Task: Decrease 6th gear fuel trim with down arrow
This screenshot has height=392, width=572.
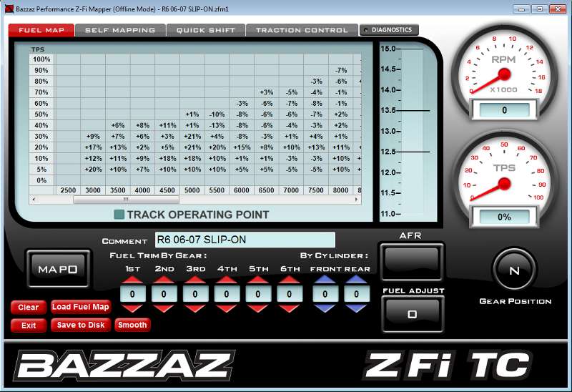Action: 289,308
